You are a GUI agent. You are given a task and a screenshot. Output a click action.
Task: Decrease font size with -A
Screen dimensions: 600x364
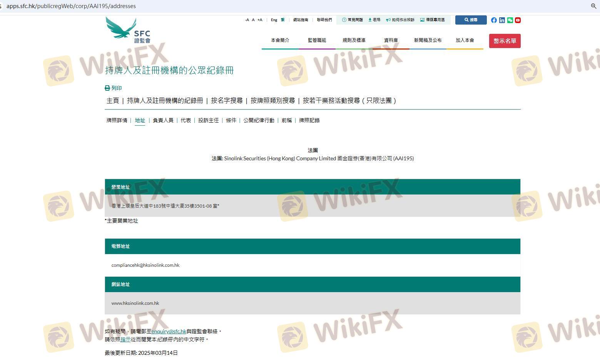247,20
